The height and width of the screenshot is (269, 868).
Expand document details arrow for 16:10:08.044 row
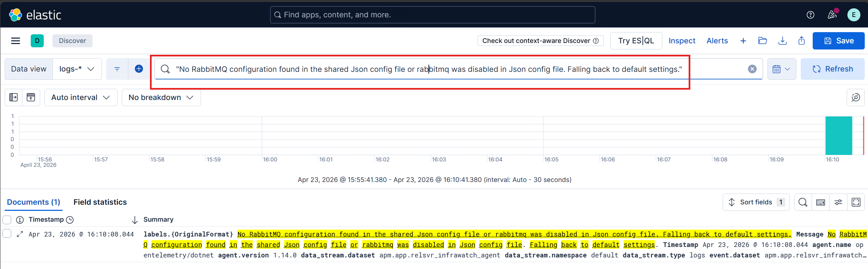click(x=20, y=234)
